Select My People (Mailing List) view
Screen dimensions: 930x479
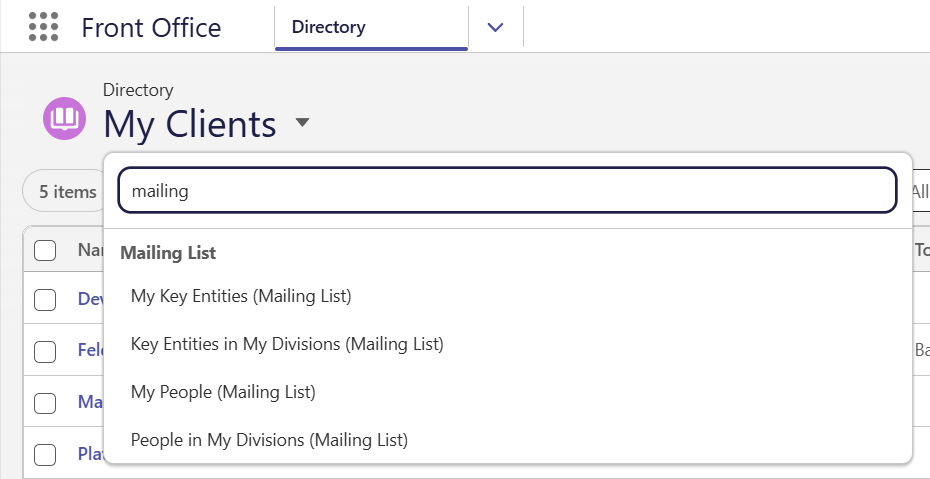tap(223, 391)
